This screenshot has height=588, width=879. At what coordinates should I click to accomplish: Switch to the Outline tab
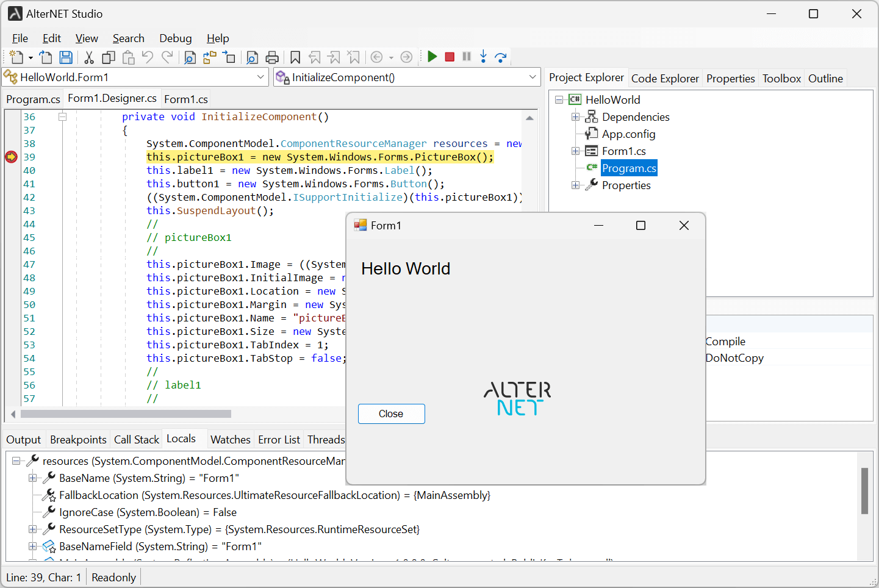[x=825, y=78]
